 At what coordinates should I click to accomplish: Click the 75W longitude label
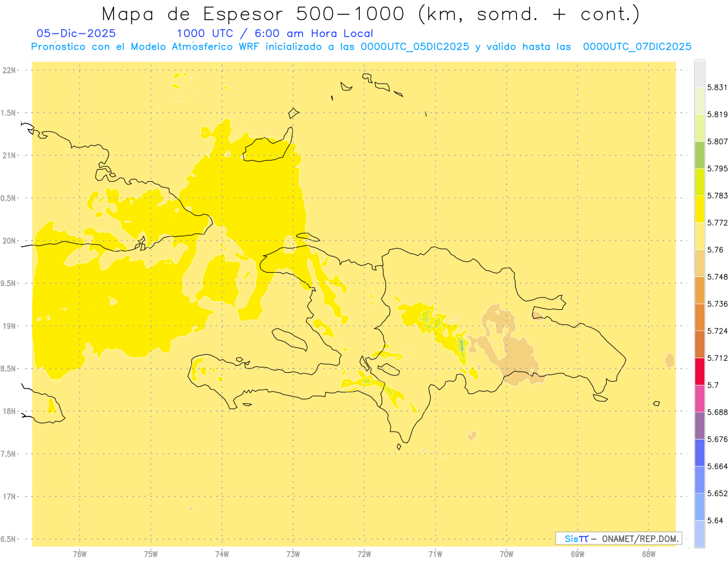click(151, 554)
